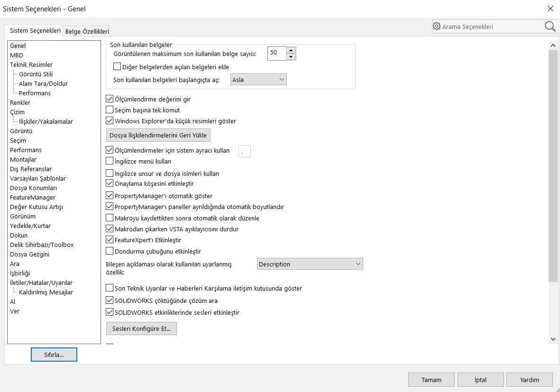
Task: Click the scrollbar up arrow
Action: point(553,46)
